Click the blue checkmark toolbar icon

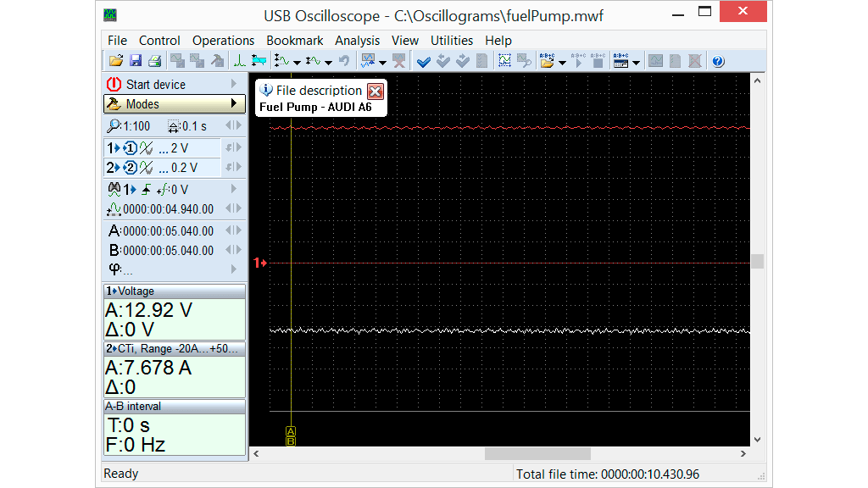424,61
